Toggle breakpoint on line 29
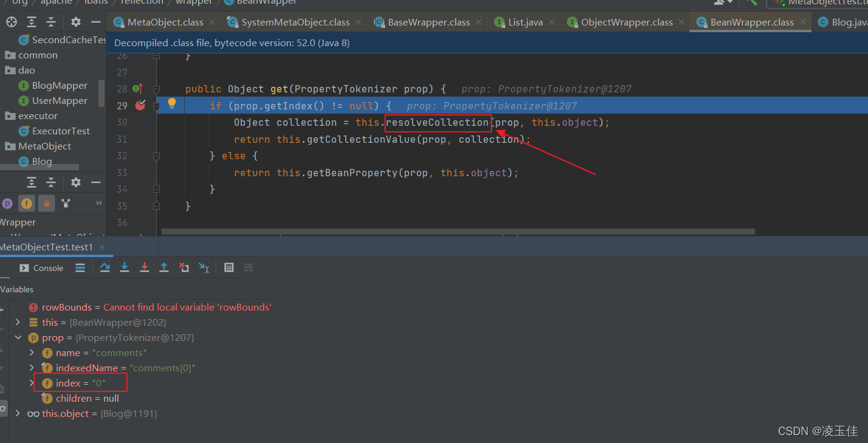The height and width of the screenshot is (443, 868). click(140, 105)
